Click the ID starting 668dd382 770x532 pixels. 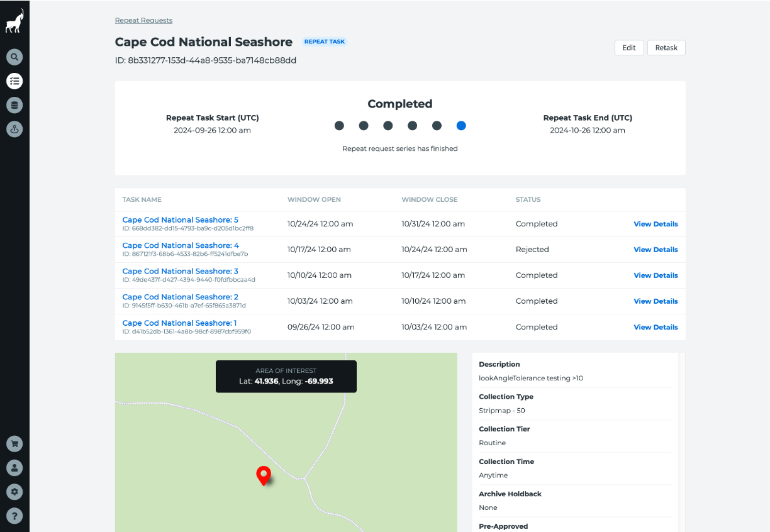tap(188, 228)
